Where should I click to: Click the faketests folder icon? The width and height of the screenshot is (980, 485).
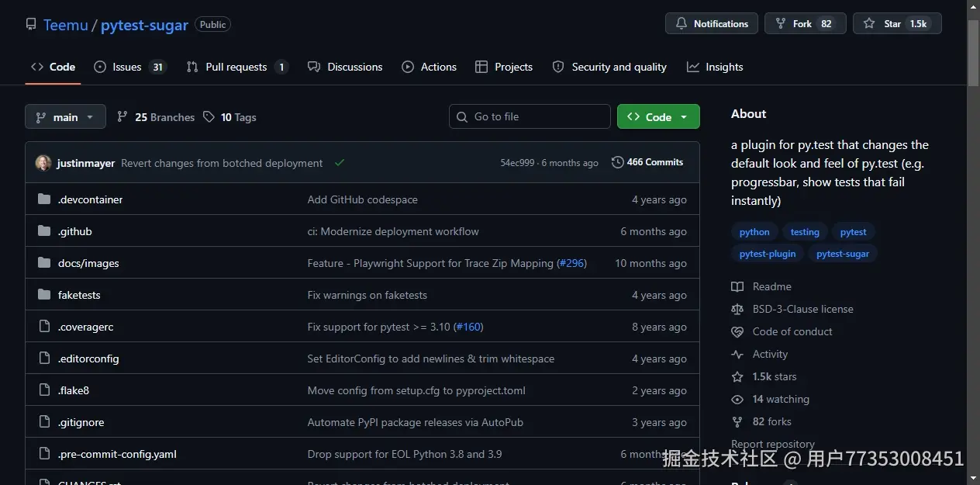44,295
